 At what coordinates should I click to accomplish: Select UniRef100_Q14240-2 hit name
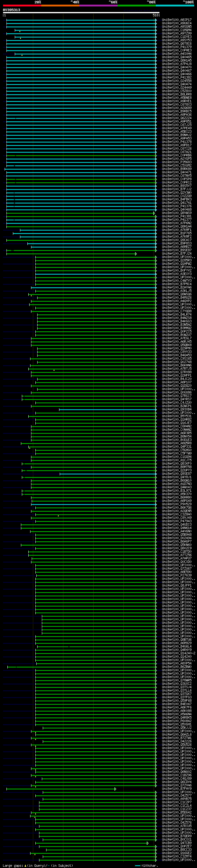tap(179, 653)
